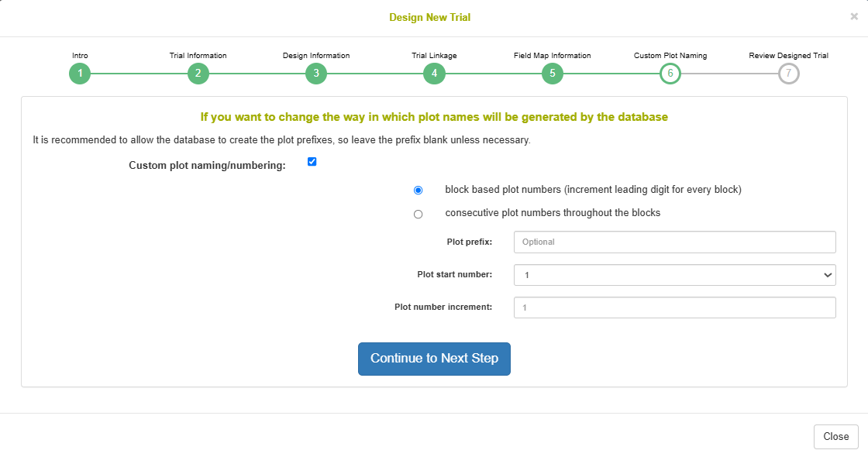Image resolution: width=868 pixels, height=457 pixels.
Task: Return to step 5 Field Map Information circle
Action: (x=553, y=74)
